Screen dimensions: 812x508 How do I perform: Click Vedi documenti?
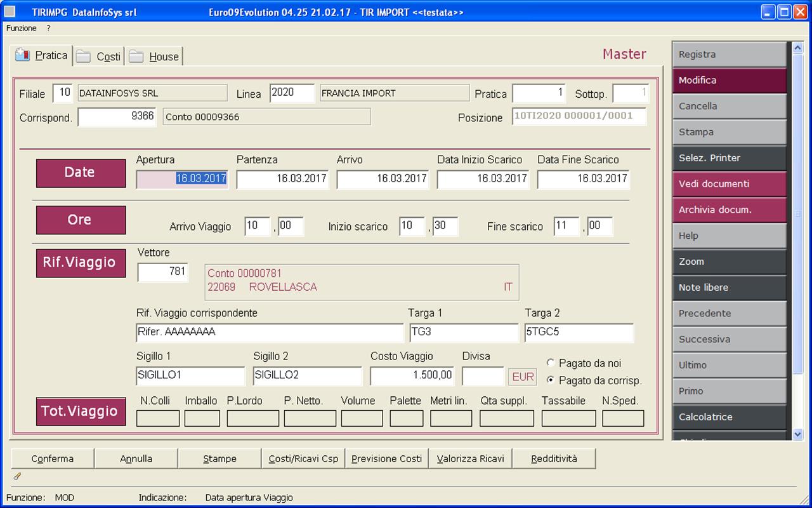(729, 184)
